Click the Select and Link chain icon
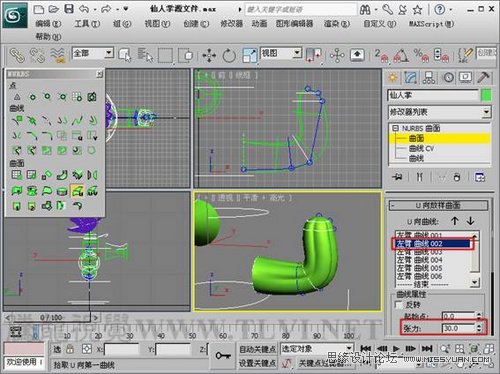This screenshot has width=500, height=374. 18,55
